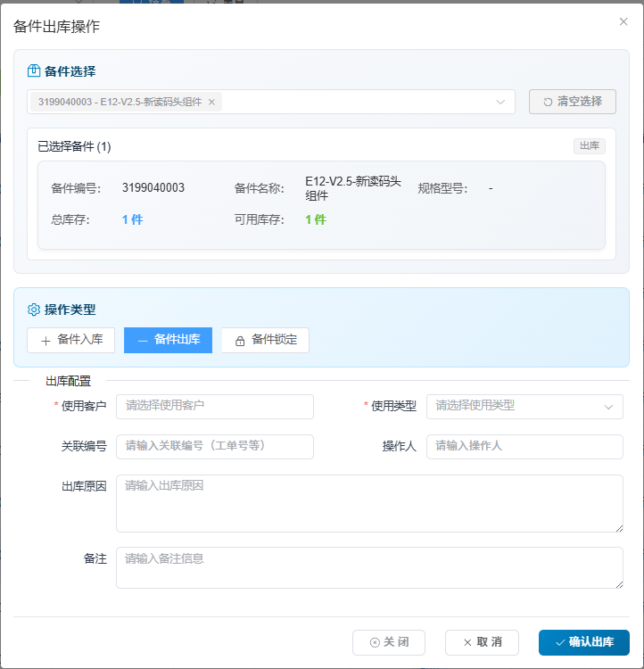This screenshot has width=644, height=669.
Task: Click the 清空选择 button
Action: pos(572,102)
